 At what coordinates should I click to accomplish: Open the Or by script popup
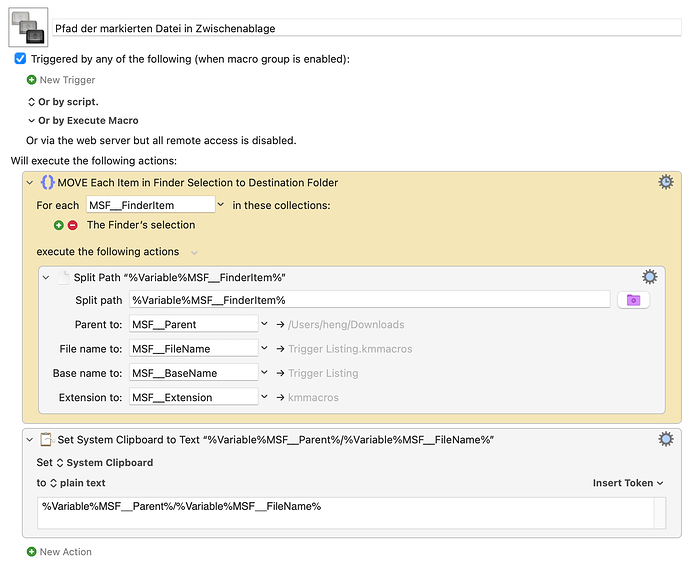pos(62,102)
